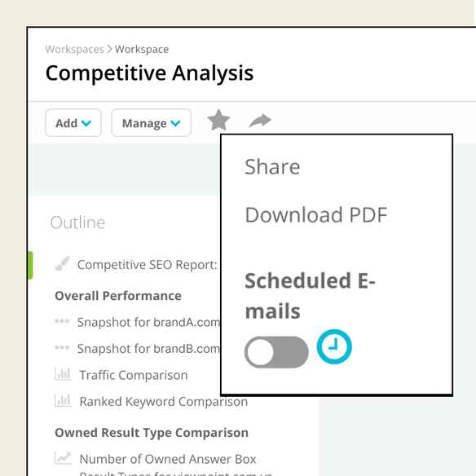
Task: Select the Owned Result Type Comparison heading
Action: (152, 433)
